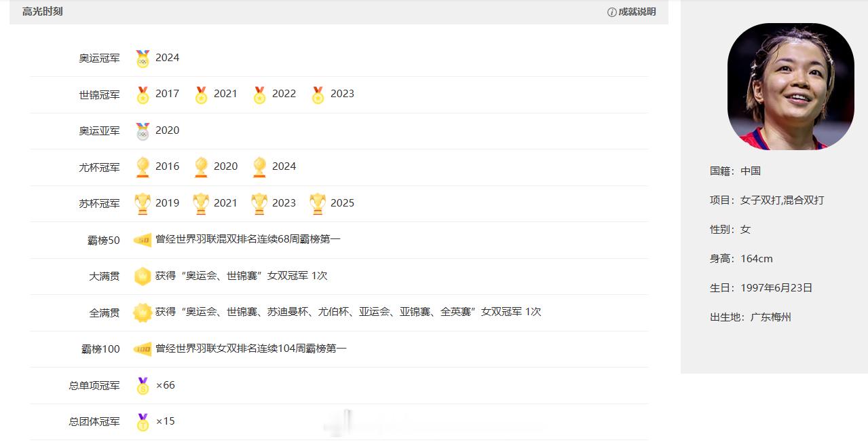Click the 大满贯 hexagon badge icon

click(x=143, y=276)
